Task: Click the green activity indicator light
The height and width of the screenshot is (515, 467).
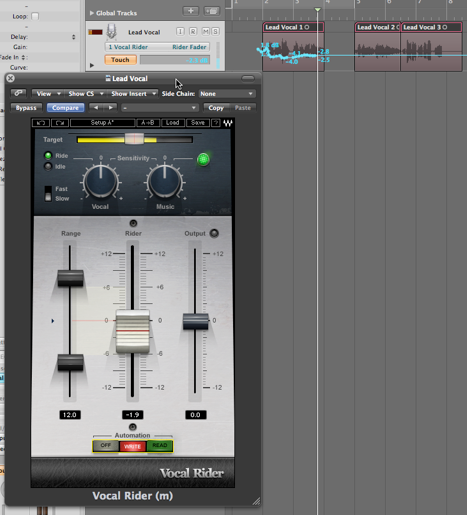Action: pyautogui.click(x=203, y=159)
